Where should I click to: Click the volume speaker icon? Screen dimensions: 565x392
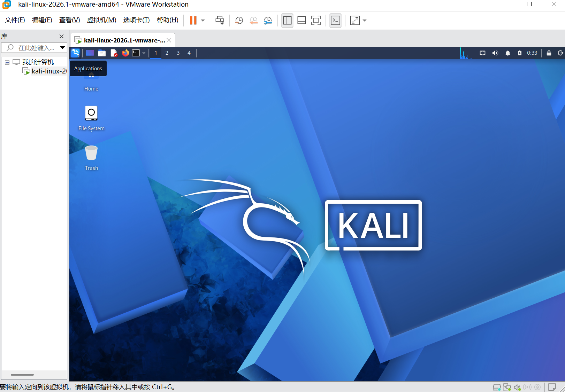tap(495, 53)
